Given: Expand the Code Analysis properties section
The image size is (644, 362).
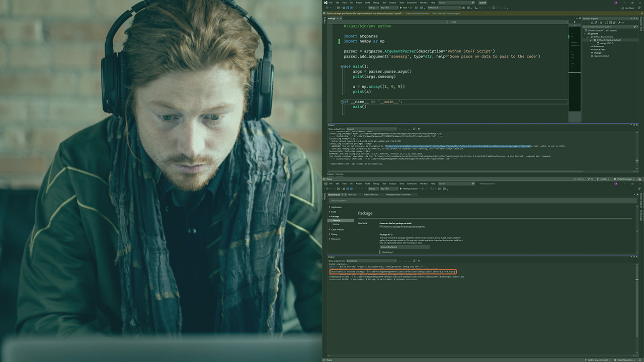Looking at the screenshot, I should pyautogui.click(x=338, y=229).
